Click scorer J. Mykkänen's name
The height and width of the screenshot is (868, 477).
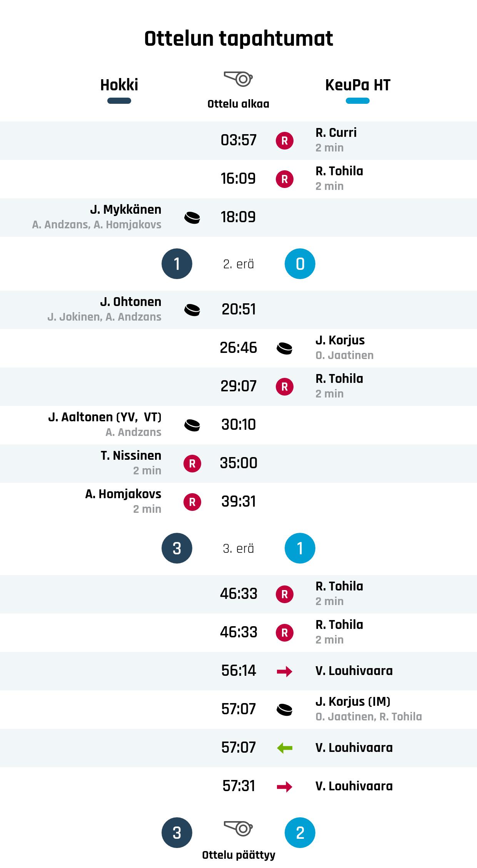126,210
